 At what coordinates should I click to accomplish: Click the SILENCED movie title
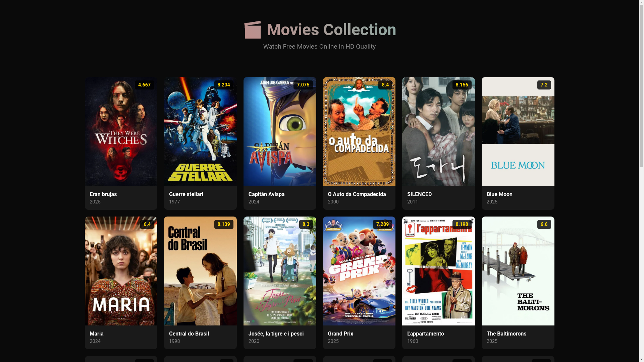419,194
